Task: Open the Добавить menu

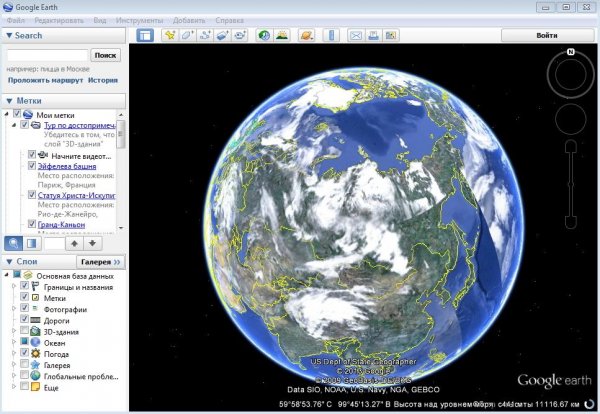Action: click(189, 20)
